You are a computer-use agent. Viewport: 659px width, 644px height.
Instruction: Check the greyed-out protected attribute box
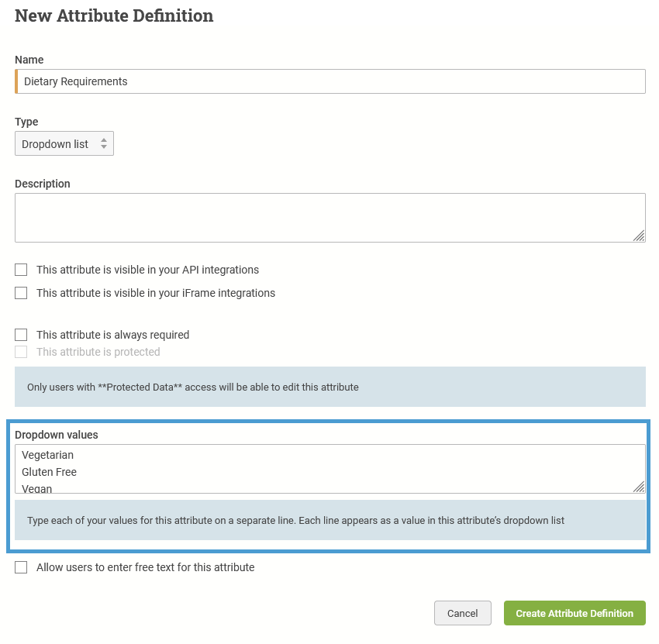21,352
